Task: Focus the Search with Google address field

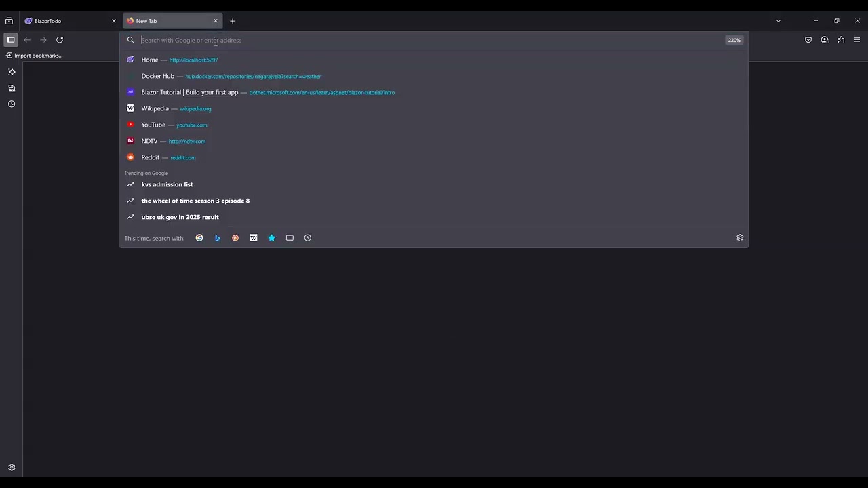Action: 431,40
